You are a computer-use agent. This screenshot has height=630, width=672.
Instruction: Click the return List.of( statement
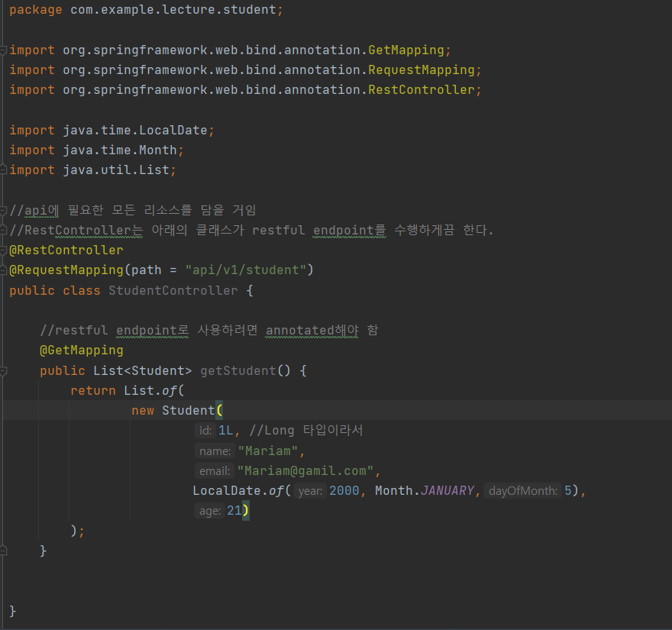click(x=128, y=391)
